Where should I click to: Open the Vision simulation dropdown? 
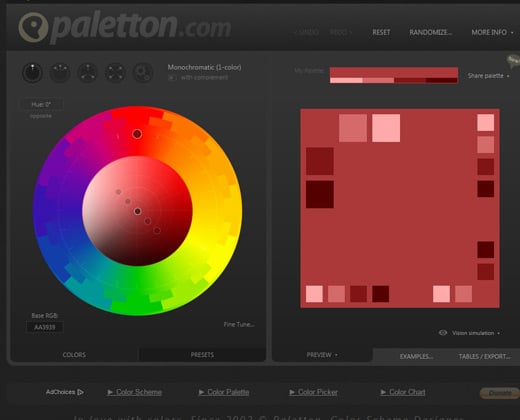[x=476, y=333]
